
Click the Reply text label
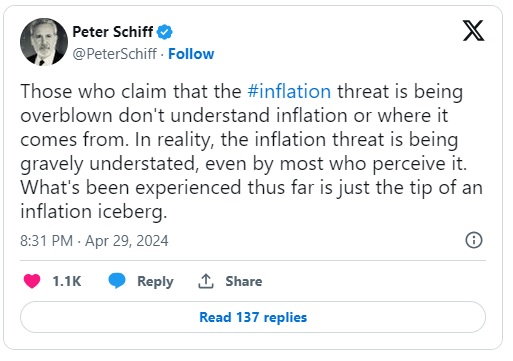click(x=155, y=281)
